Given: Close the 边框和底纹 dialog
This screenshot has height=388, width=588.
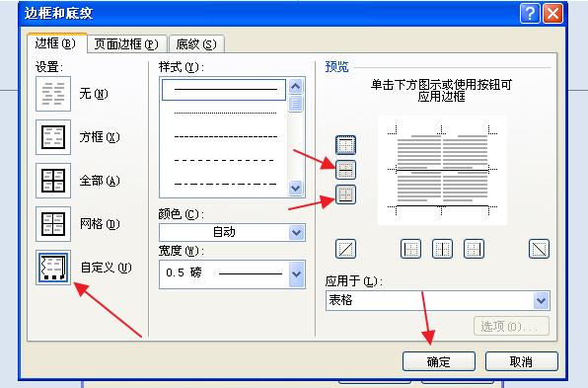Looking at the screenshot, I should pyautogui.click(x=553, y=14).
